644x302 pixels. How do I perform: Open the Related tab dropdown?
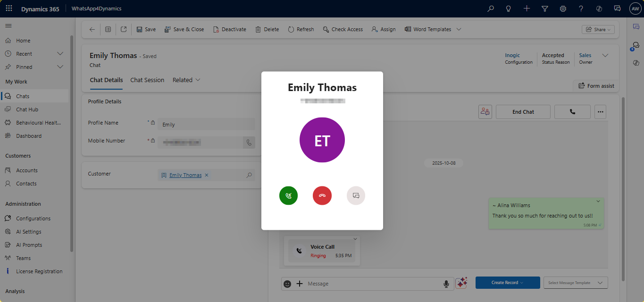tap(186, 80)
